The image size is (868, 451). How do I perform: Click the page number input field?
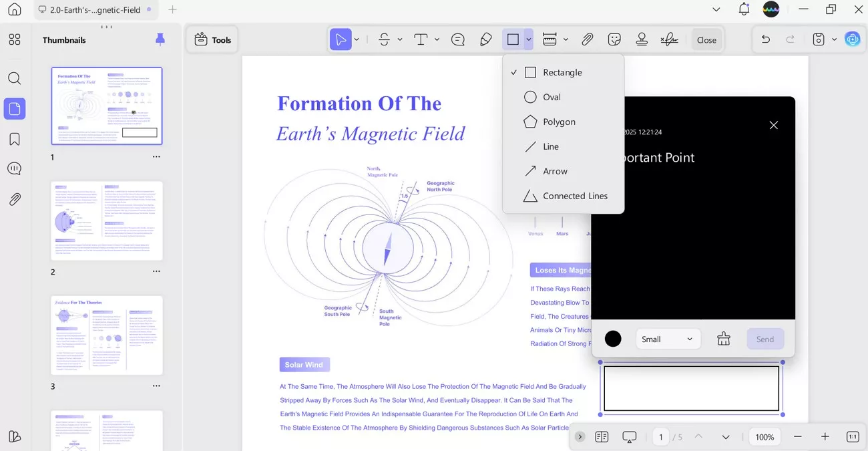661,437
